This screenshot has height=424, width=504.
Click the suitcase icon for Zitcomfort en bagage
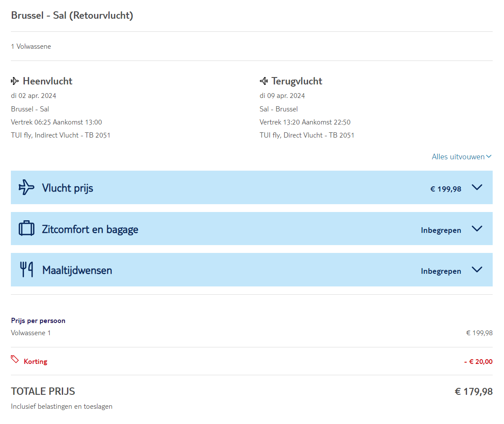tap(27, 229)
